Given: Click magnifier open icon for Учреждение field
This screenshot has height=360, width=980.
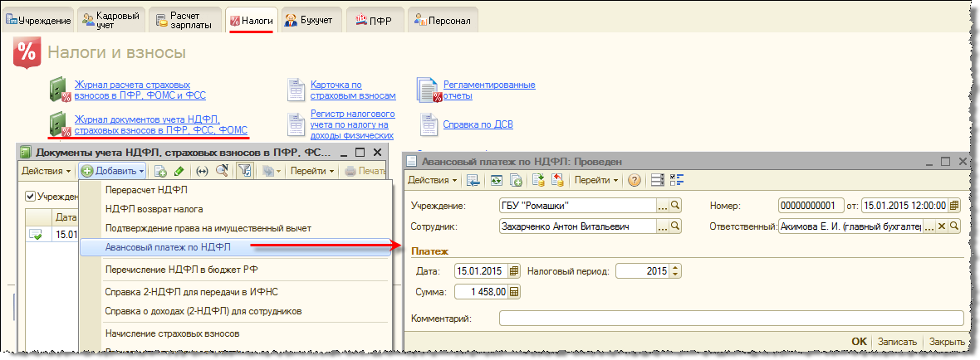Looking at the screenshot, I should point(675,206).
